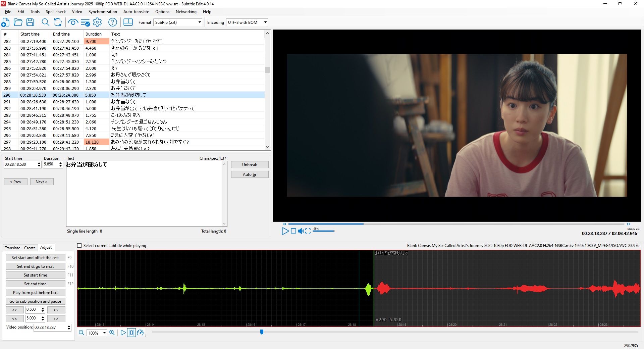Launch Visual sync via the eye icon
Viewport: 644px width, 349px height.
[73, 22]
